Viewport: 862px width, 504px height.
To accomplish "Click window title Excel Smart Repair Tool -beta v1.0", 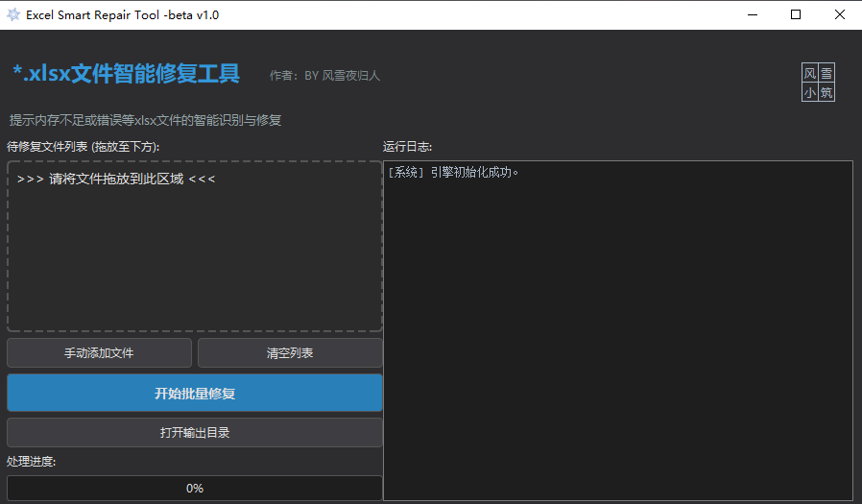I will pos(123,14).
